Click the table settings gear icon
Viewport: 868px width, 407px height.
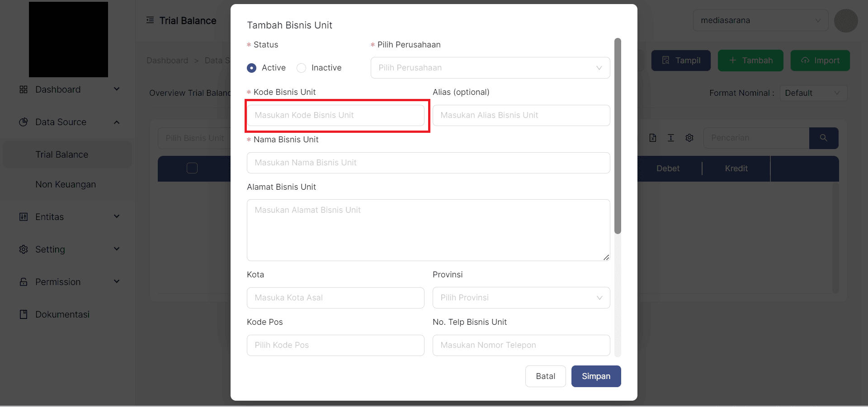[x=689, y=138]
